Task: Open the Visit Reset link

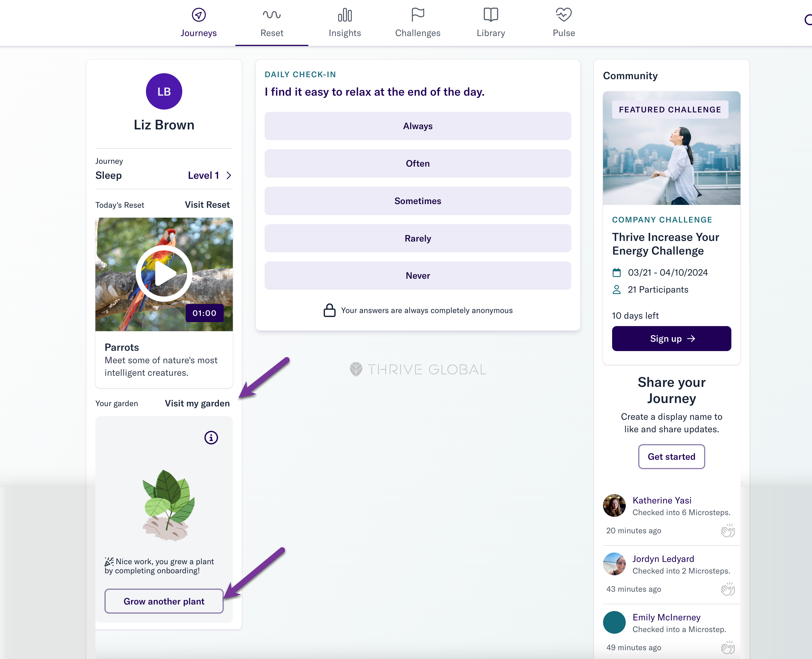Action: click(x=207, y=205)
